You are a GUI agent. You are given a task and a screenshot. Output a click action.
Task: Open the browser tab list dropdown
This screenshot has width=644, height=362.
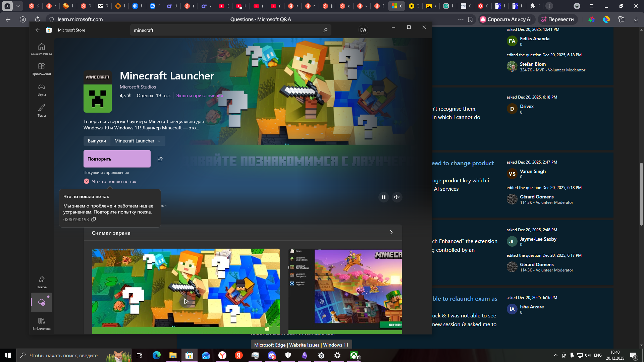19,6
